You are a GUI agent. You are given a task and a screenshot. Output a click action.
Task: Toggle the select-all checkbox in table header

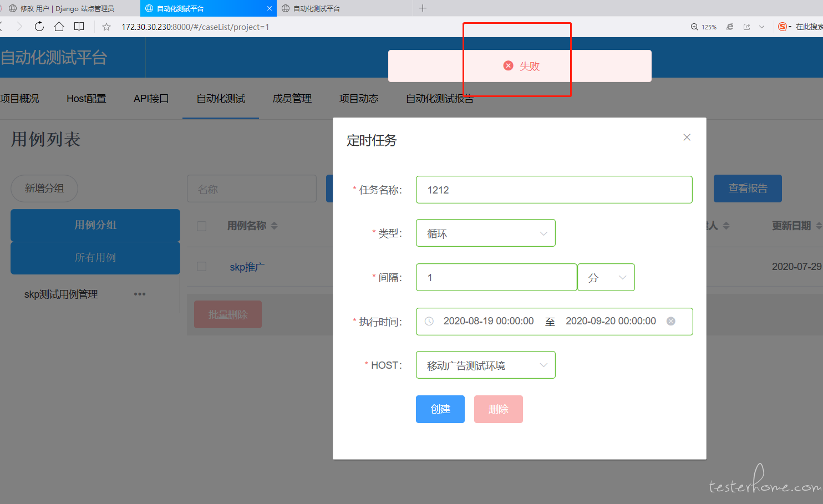(201, 226)
